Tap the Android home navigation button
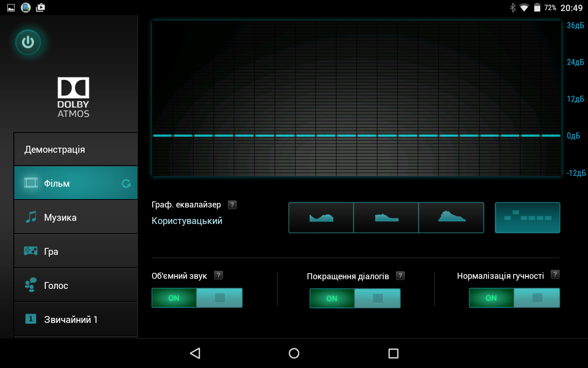Image resolution: width=588 pixels, height=368 pixels. click(294, 353)
